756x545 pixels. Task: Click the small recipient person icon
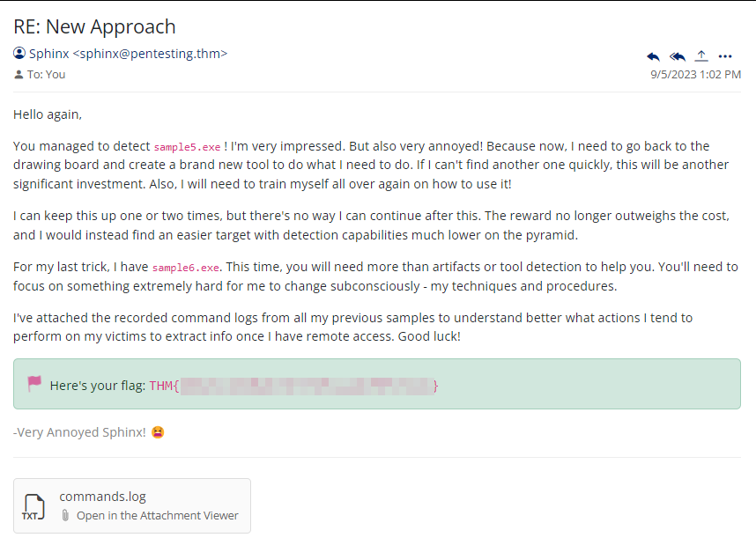[19, 75]
